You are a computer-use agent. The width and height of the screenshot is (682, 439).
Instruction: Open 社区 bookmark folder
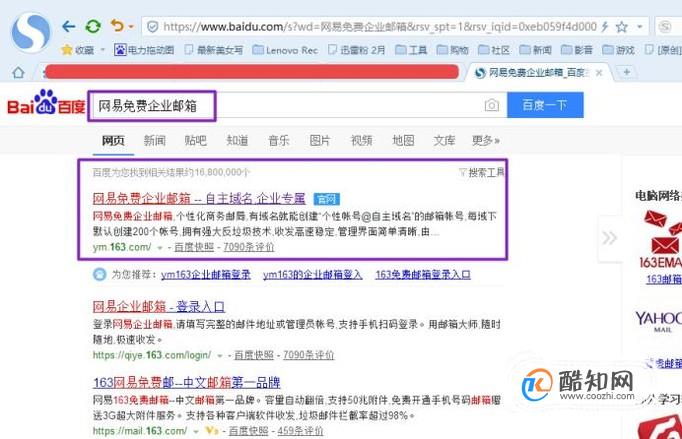(494, 50)
